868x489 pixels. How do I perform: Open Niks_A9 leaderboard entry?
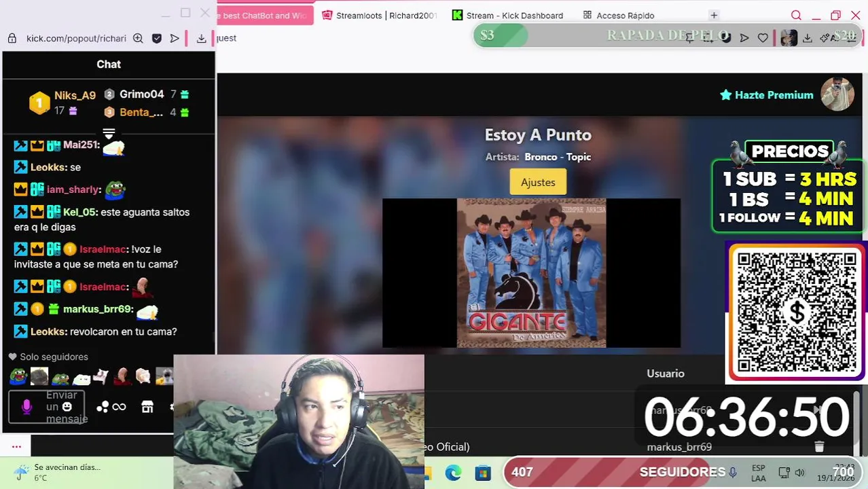[x=75, y=95]
